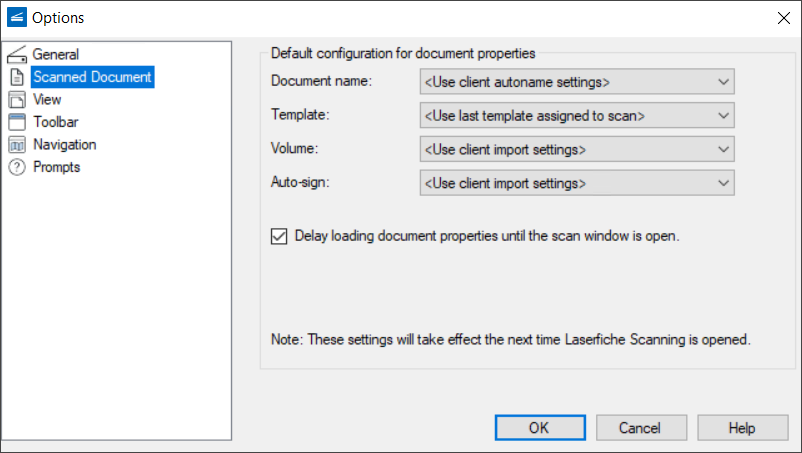Screen dimensions: 802x453
Task: Click the scanner icon beside General
Action: coord(16,54)
